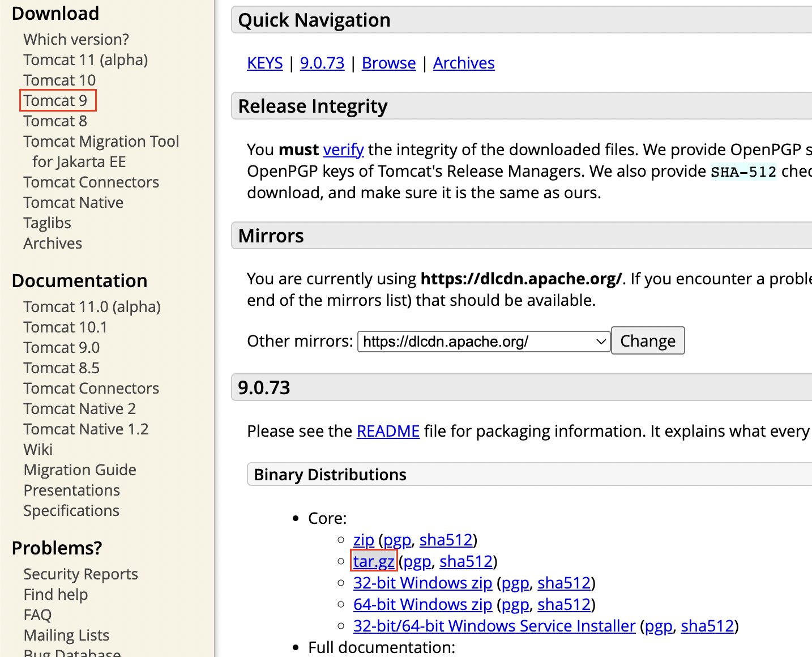The height and width of the screenshot is (657, 812).
Task: Open Tomcat 11.0 (alpha) documentation
Action: (92, 306)
